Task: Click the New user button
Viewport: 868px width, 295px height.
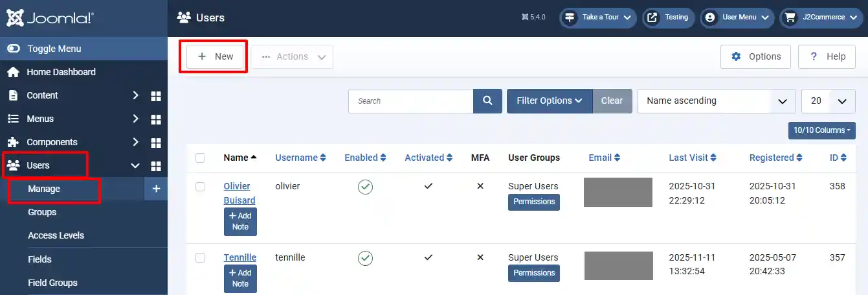Action: 216,56
